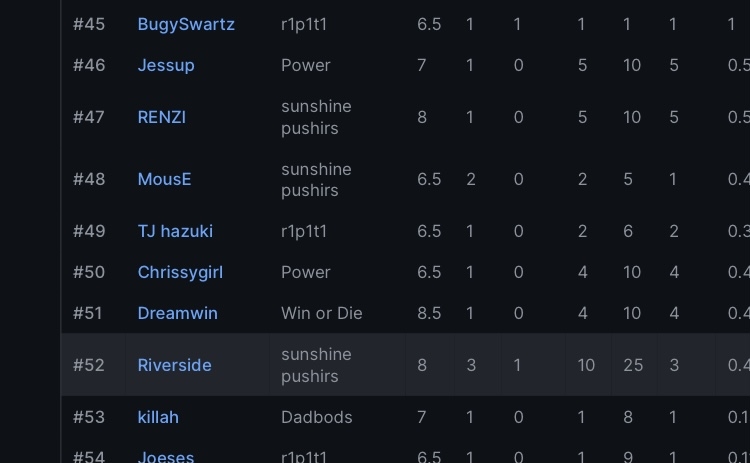Click the #52 rank cell
This screenshot has height=463, width=750.
pos(89,365)
